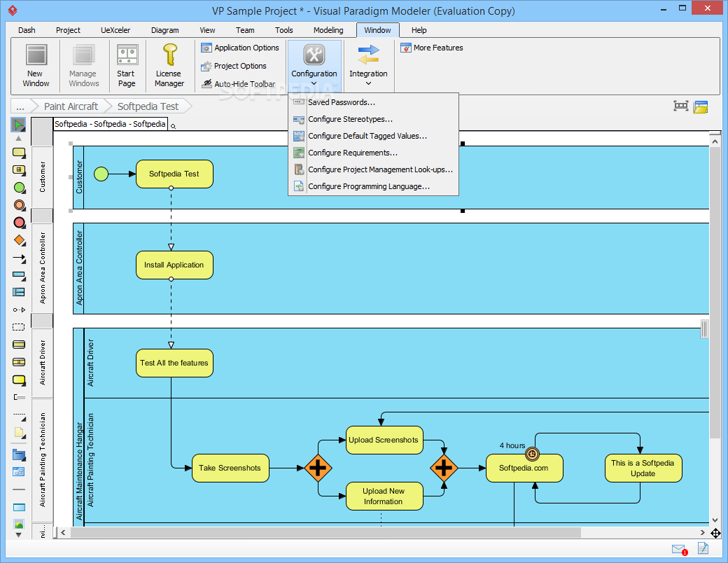Screen dimensions: 728x563
Task: Choose Configure Programming Language entry
Action: click(373, 186)
